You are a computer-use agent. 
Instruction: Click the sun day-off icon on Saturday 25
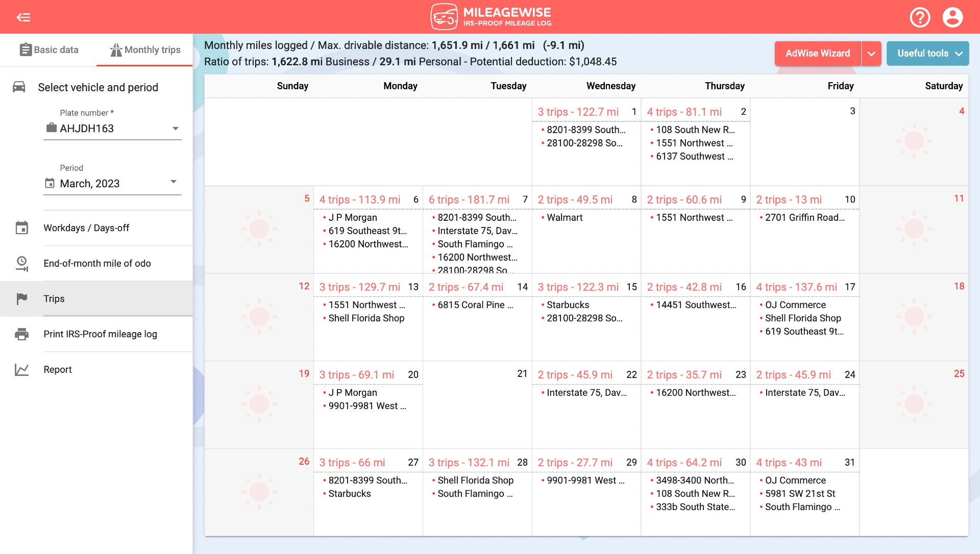[914, 404]
